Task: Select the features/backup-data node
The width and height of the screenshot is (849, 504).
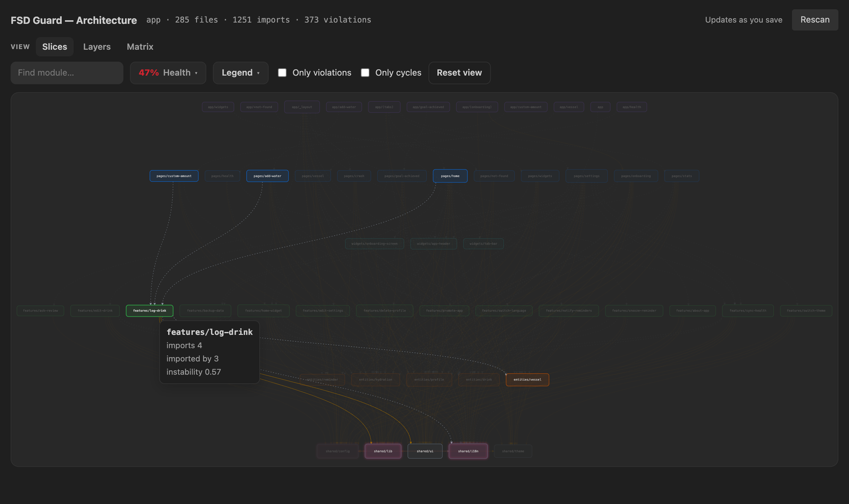Action: point(205,310)
